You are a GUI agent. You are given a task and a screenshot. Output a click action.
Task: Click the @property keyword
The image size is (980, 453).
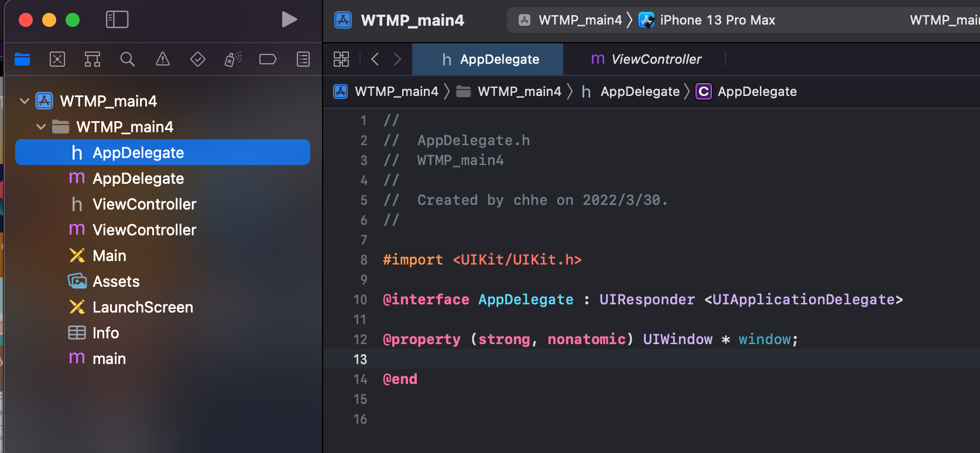(422, 339)
